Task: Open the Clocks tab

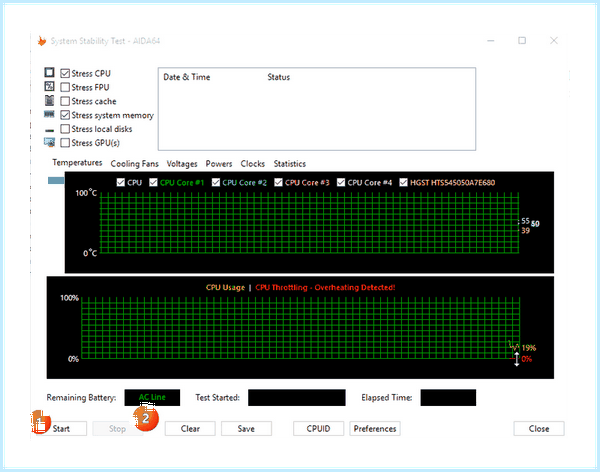Action: click(x=253, y=164)
